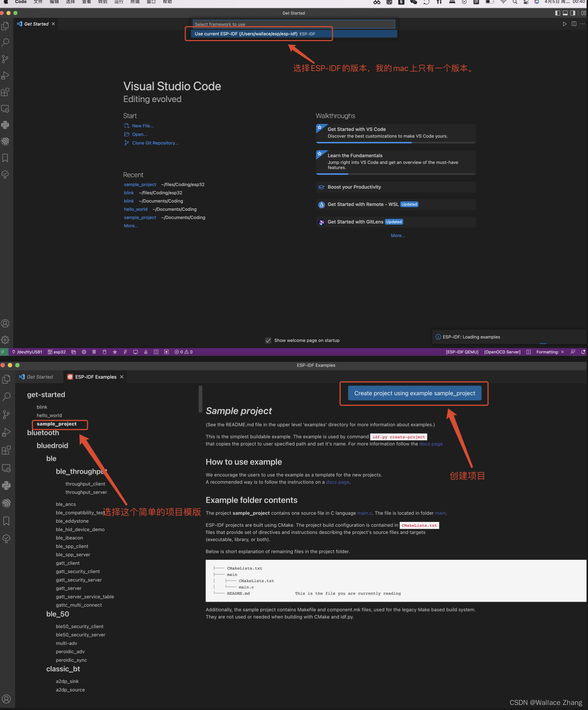Click the split editor icon in the Get Started window
Screen dimensions: 588x710
574,24
